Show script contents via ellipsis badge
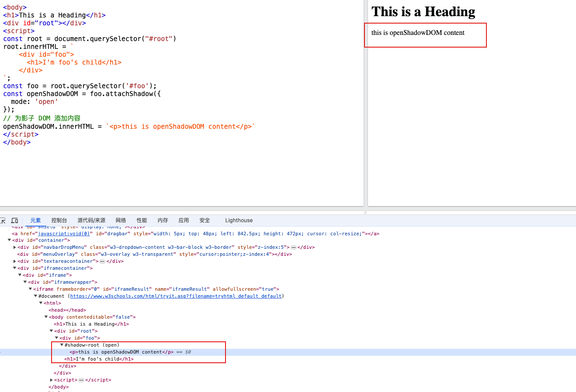 (x=81, y=380)
